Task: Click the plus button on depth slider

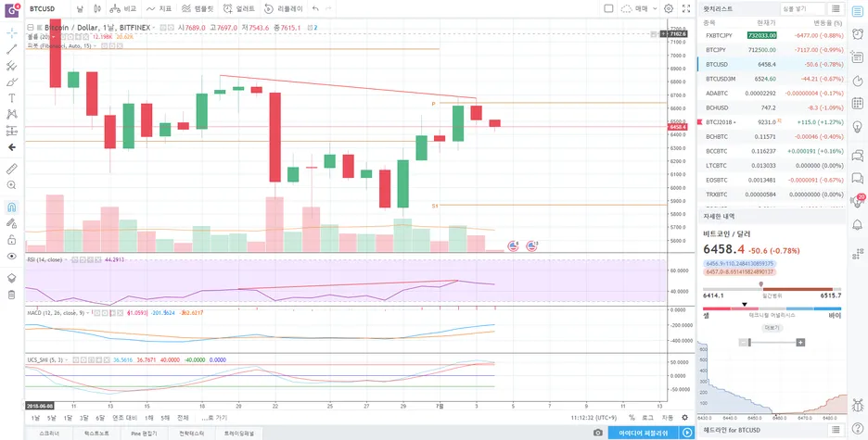Action: pyautogui.click(x=800, y=343)
